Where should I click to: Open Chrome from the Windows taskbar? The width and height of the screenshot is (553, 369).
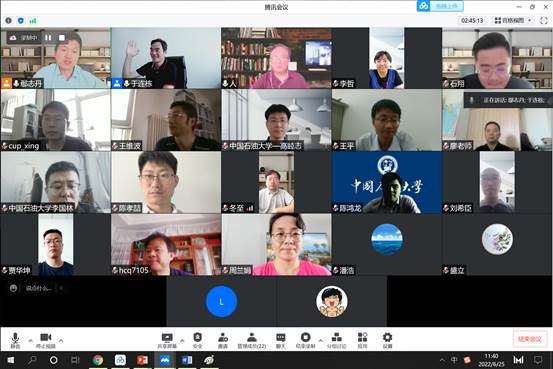(x=98, y=360)
